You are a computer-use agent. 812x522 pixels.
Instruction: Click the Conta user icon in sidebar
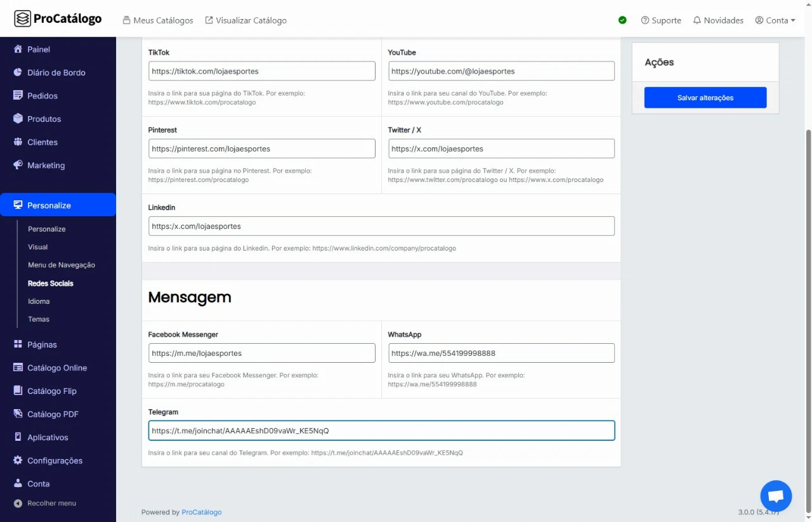(x=18, y=483)
